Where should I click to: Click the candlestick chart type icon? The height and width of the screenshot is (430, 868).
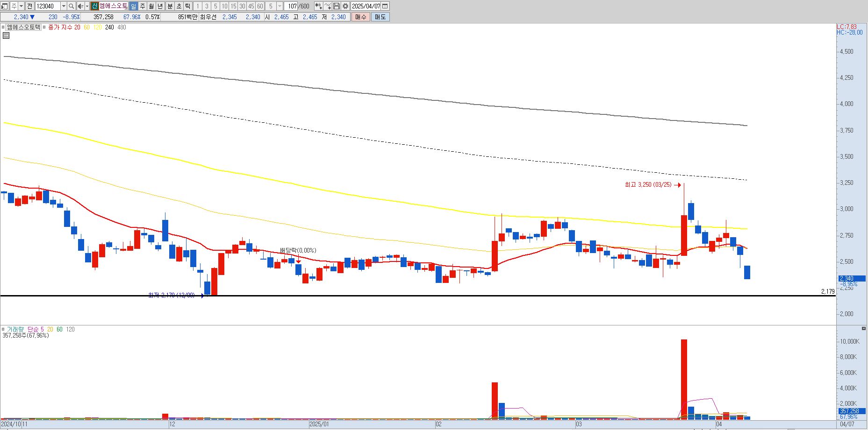tap(318, 6)
